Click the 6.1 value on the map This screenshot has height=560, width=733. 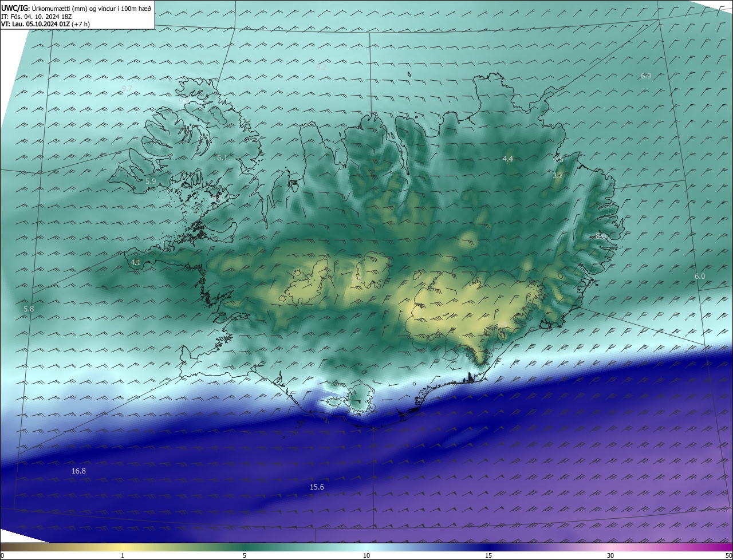click(222, 157)
